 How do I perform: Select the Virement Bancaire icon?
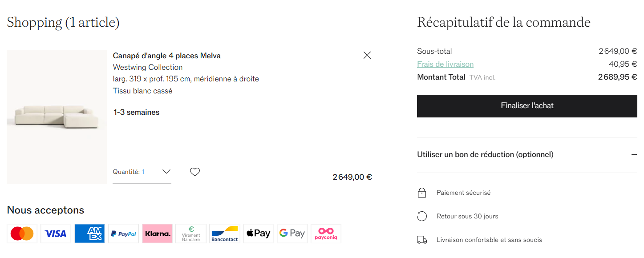pos(191,234)
